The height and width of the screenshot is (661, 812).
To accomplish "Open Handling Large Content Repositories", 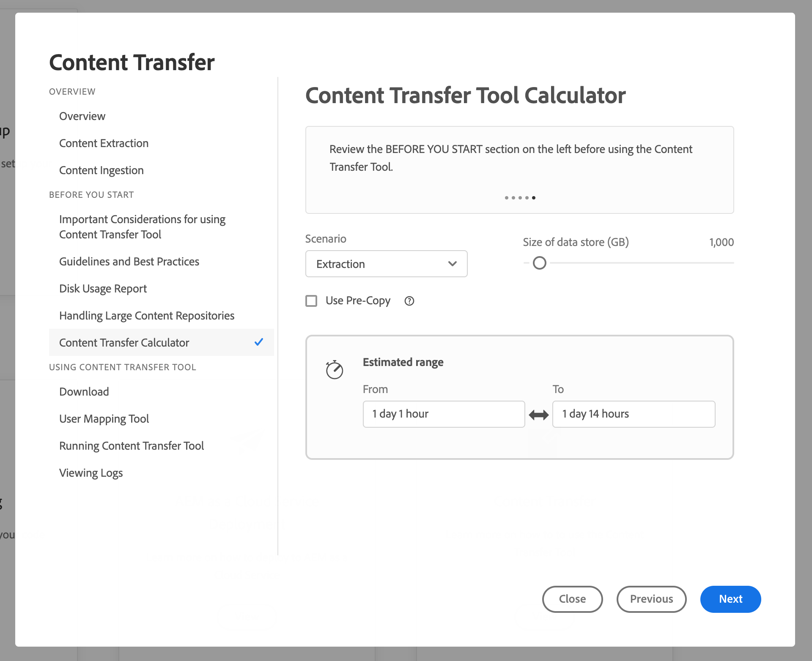I will tap(146, 316).
